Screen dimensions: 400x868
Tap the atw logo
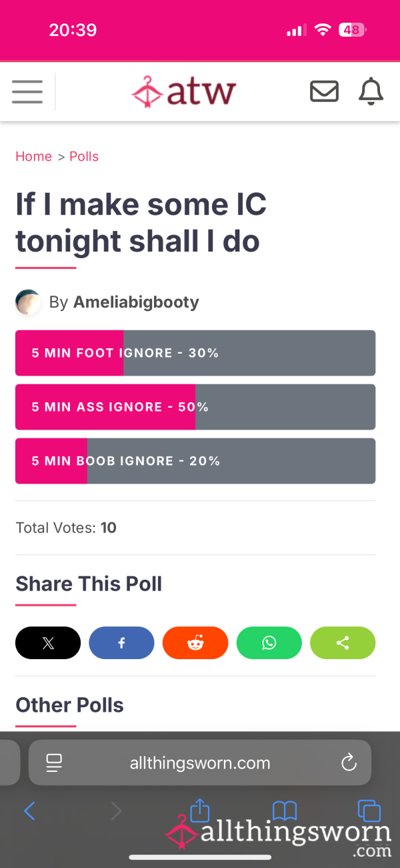(184, 91)
